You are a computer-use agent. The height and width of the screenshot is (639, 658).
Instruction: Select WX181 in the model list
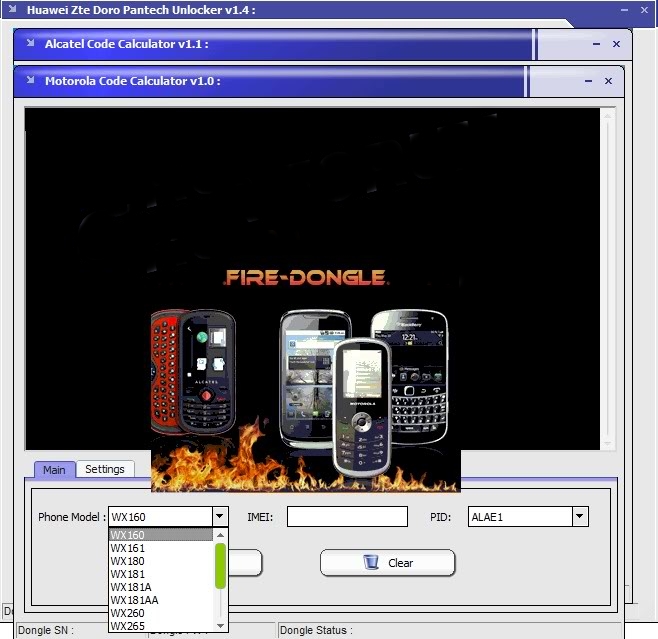click(x=161, y=574)
